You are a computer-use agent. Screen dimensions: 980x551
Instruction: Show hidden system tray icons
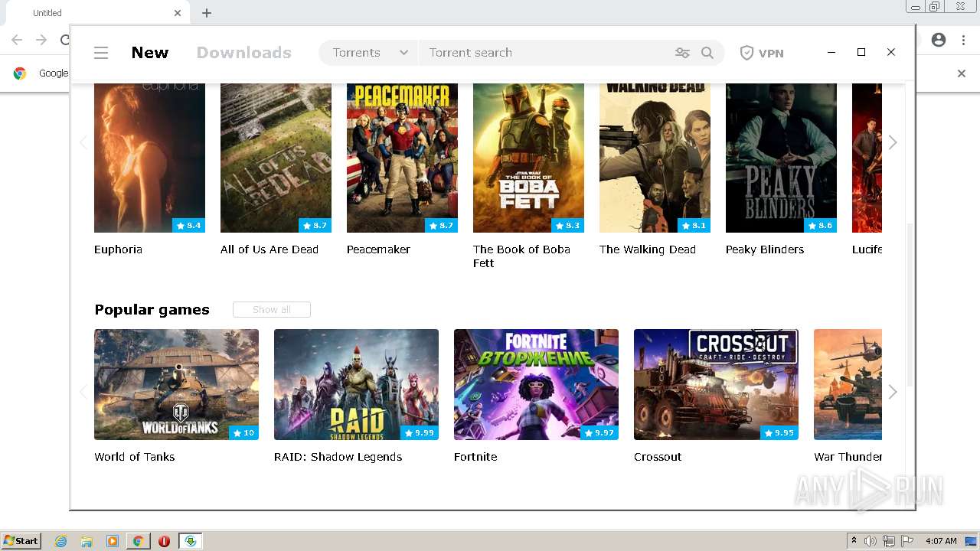(854, 541)
